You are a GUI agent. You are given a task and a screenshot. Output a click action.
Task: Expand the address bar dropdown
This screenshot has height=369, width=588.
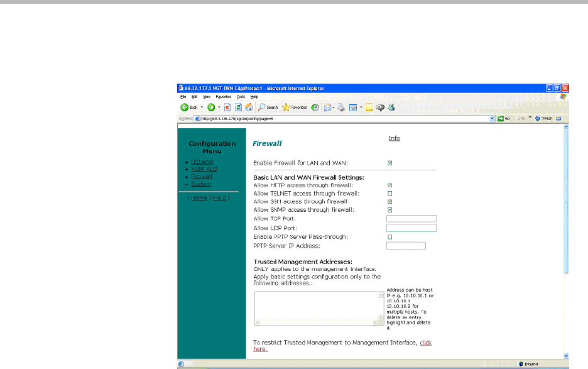(493, 118)
